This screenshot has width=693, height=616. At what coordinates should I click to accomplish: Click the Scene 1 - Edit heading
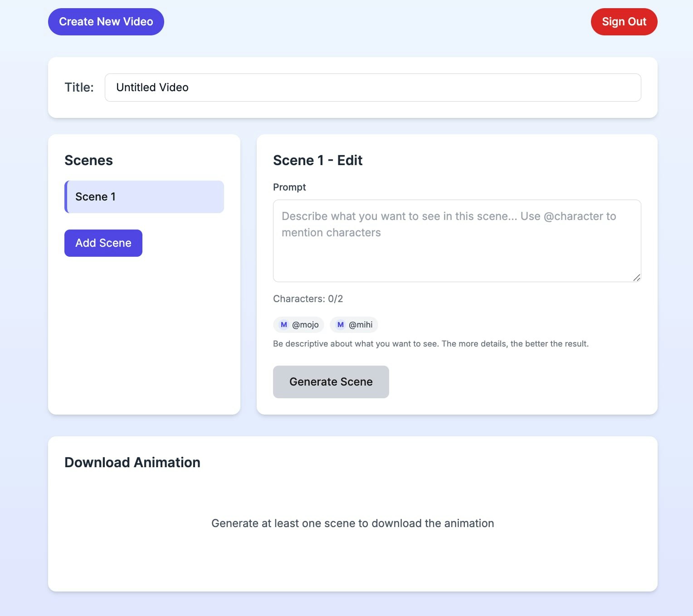tap(317, 161)
